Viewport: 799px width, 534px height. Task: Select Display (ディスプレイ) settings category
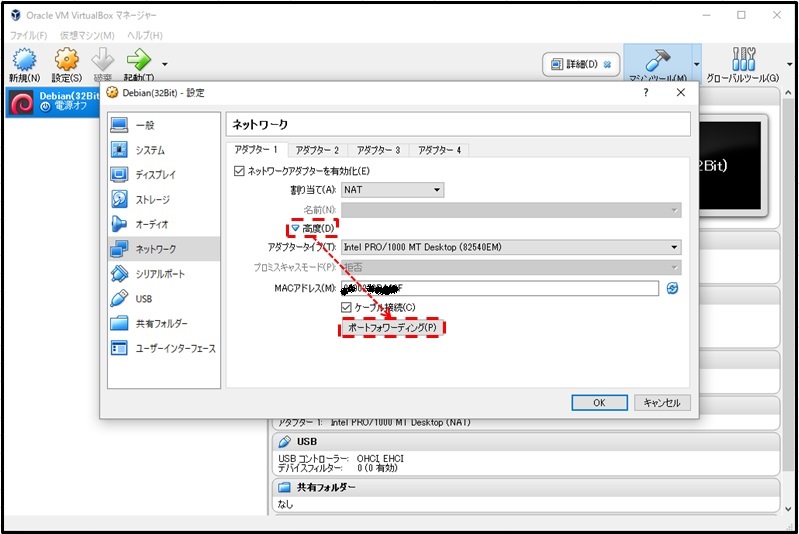click(164, 174)
